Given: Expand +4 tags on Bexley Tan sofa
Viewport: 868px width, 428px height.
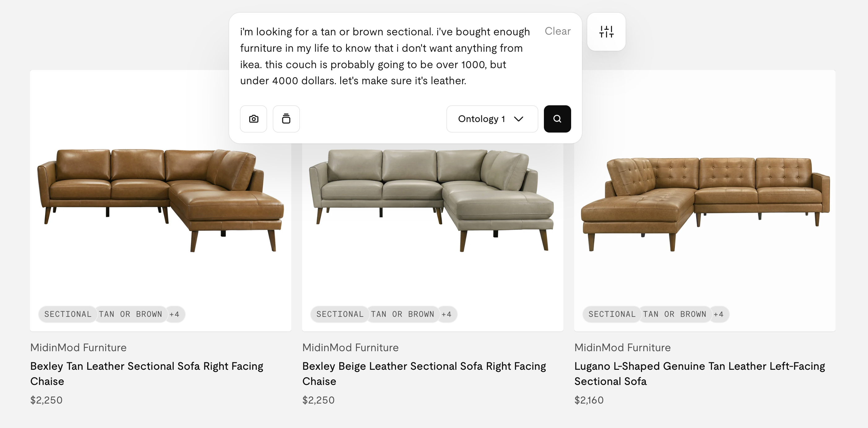Looking at the screenshot, I should 174,314.
